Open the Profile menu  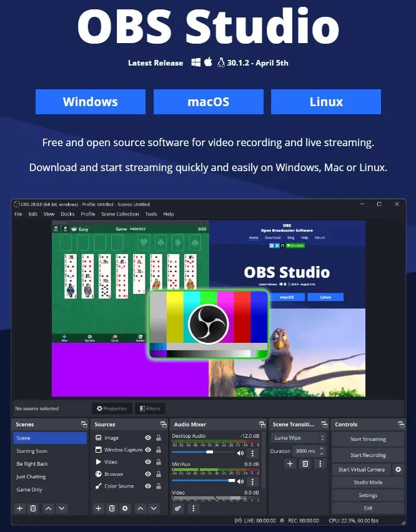[88, 214]
